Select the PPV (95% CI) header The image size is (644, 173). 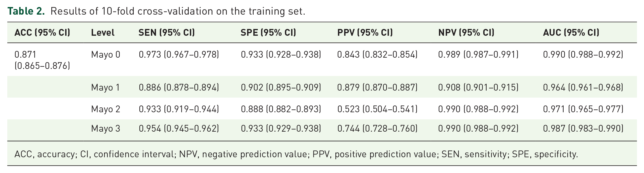coord(365,33)
